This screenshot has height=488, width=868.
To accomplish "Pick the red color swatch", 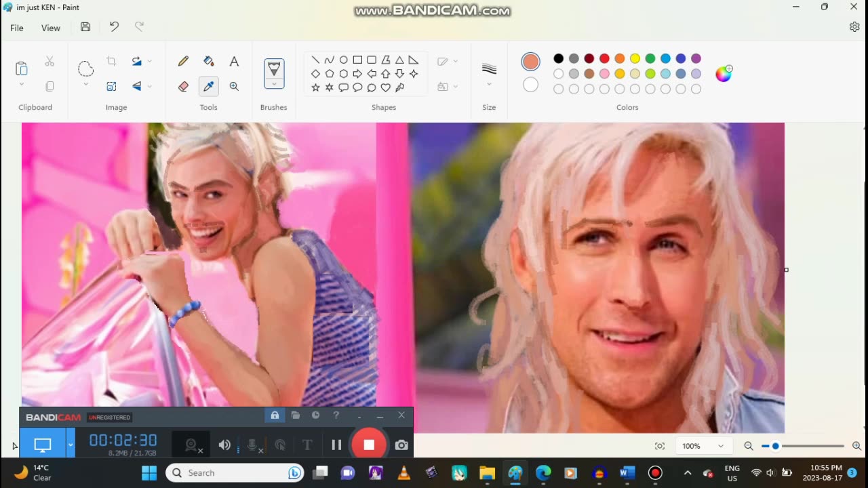I will (604, 59).
